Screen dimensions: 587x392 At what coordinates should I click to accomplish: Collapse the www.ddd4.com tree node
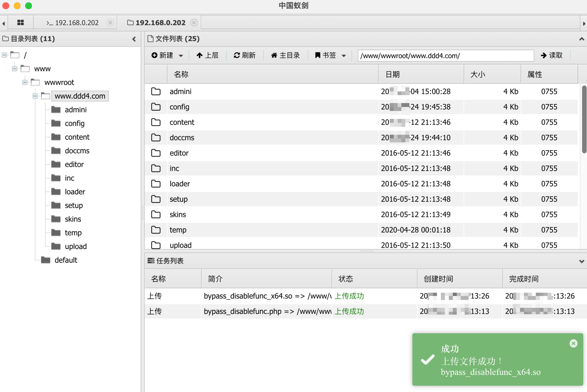35,96
